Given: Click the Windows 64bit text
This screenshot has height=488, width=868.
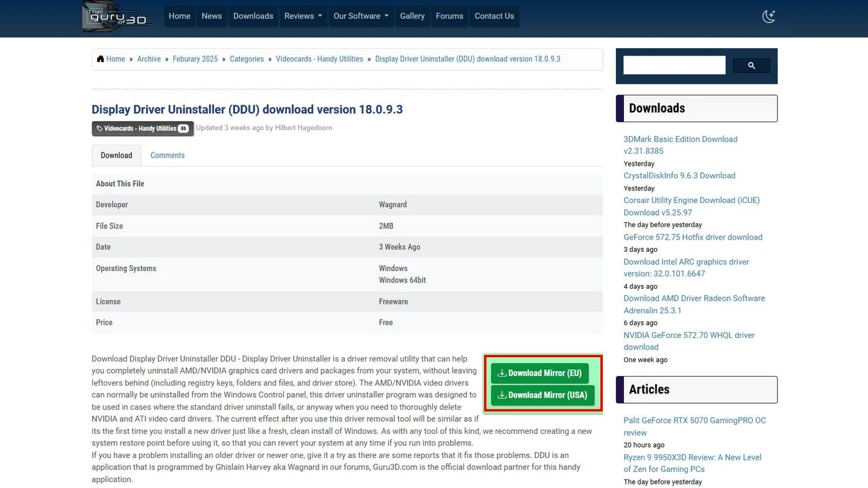Looking at the screenshot, I should click(403, 280).
